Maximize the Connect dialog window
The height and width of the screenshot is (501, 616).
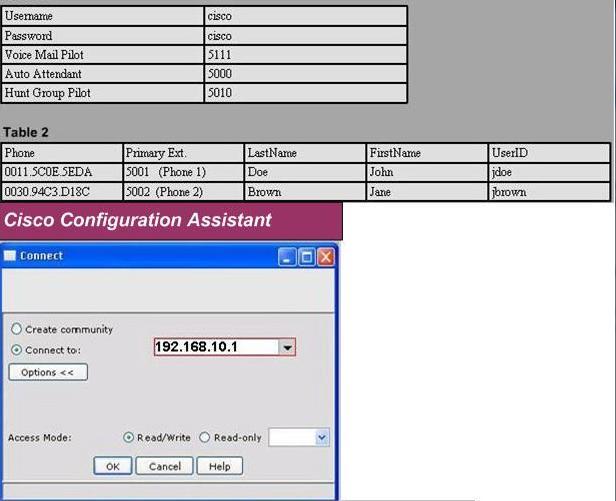(x=306, y=257)
